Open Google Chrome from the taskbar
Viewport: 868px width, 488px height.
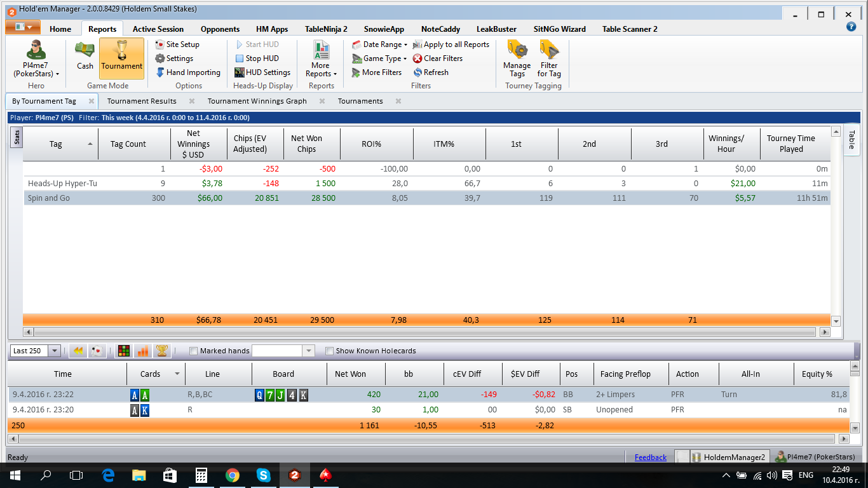(x=233, y=475)
